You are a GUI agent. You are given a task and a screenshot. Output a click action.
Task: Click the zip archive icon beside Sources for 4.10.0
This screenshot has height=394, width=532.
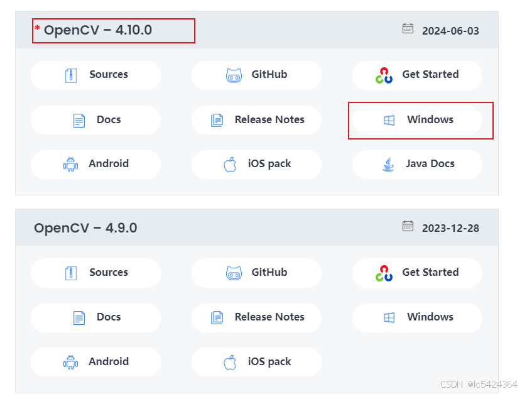[x=70, y=75]
